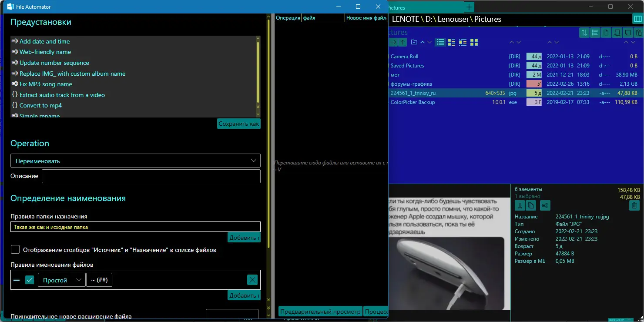The height and width of the screenshot is (322, 644).
Task: Click the Описание input field
Action: (x=151, y=176)
